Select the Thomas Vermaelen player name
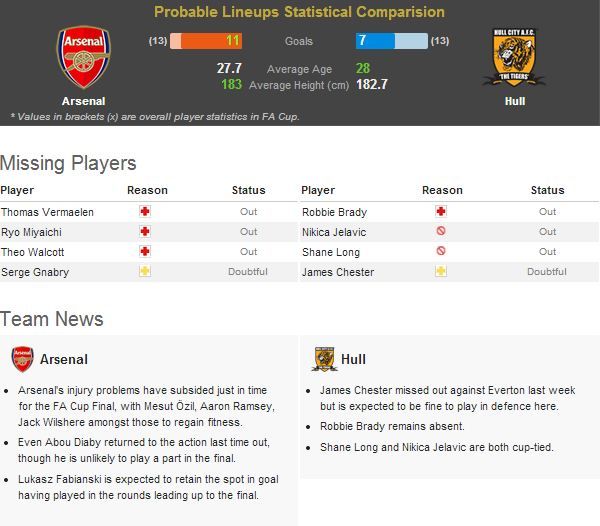Viewport: 600px width, 526px height. (47, 212)
